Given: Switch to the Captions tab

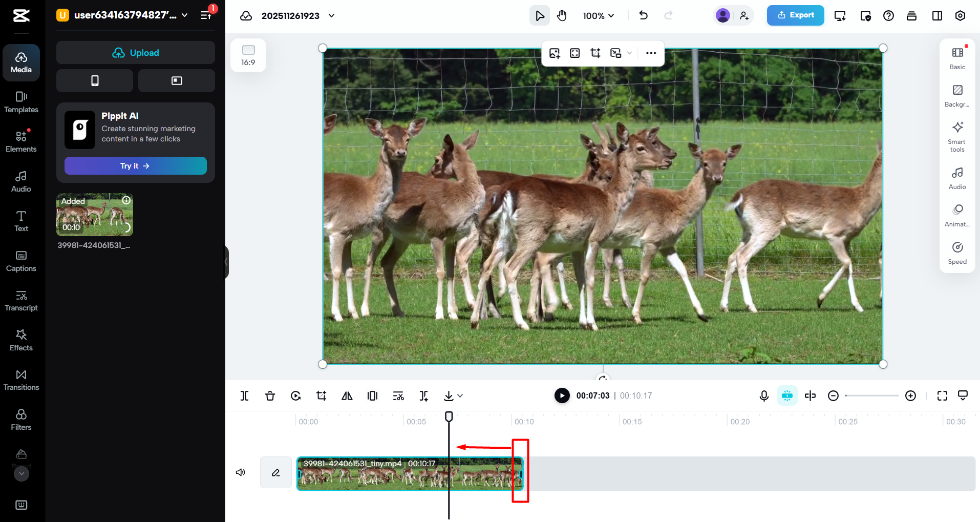Looking at the screenshot, I should [x=21, y=261].
